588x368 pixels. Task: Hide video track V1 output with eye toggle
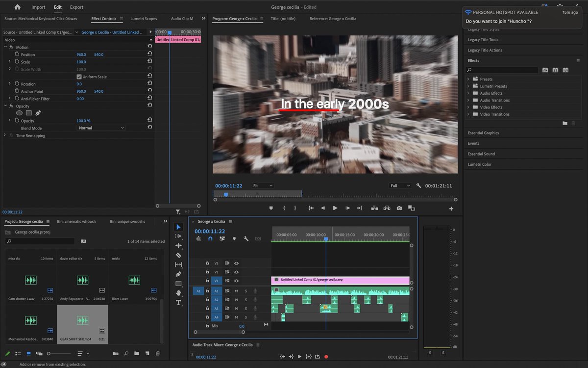[236, 280]
